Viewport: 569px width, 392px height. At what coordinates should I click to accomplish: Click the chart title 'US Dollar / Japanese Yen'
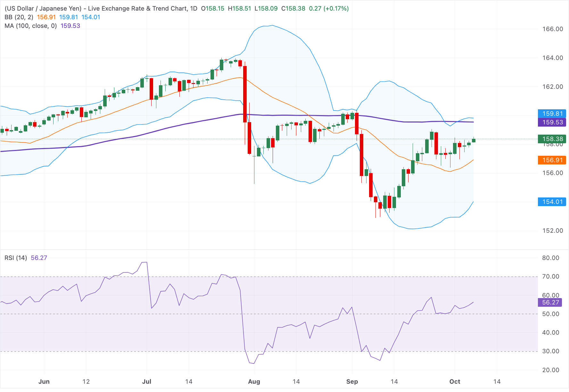tap(43, 8)
